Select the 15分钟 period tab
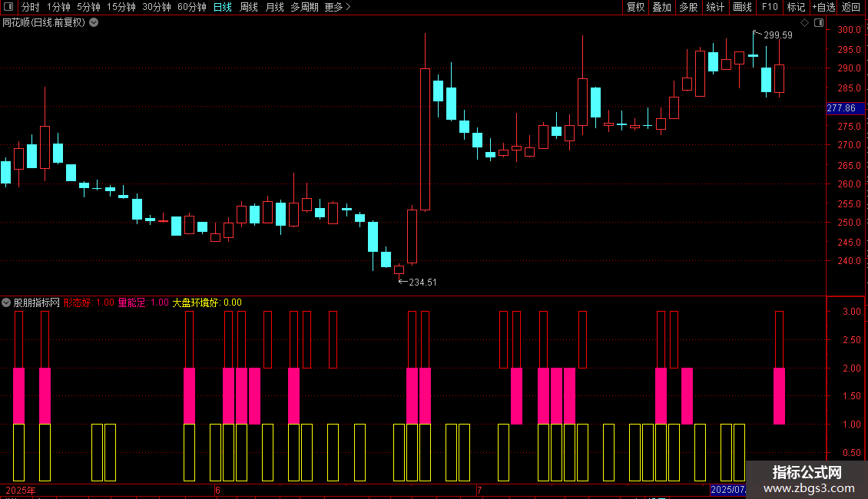 coord(121,7)
